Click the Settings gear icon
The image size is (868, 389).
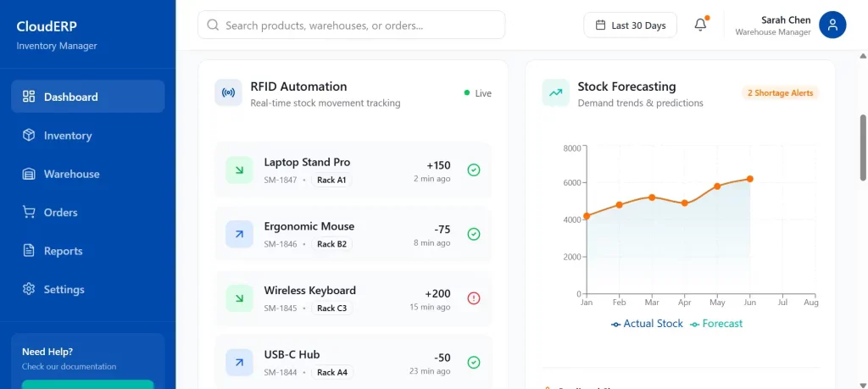pos(29,289)
